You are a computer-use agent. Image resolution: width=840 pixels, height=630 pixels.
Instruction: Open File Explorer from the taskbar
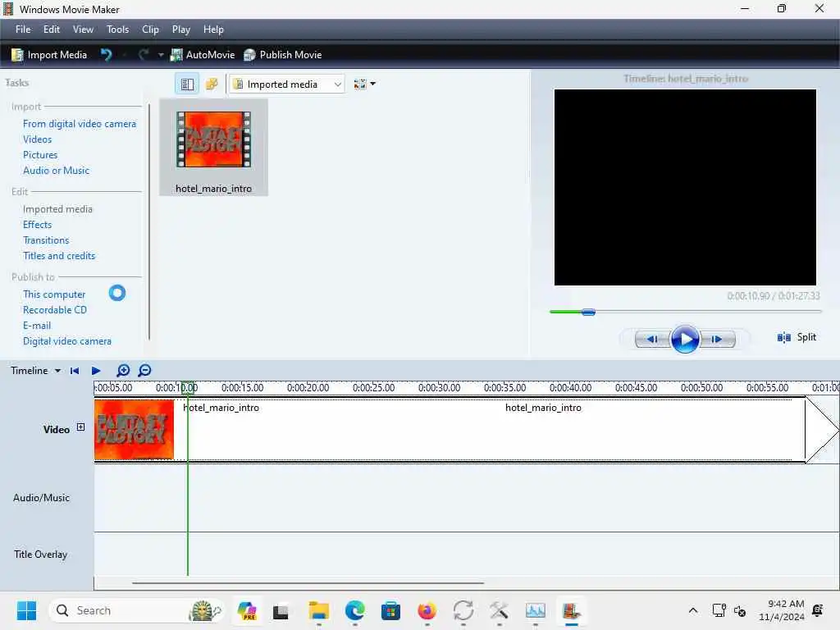point(319,610)
